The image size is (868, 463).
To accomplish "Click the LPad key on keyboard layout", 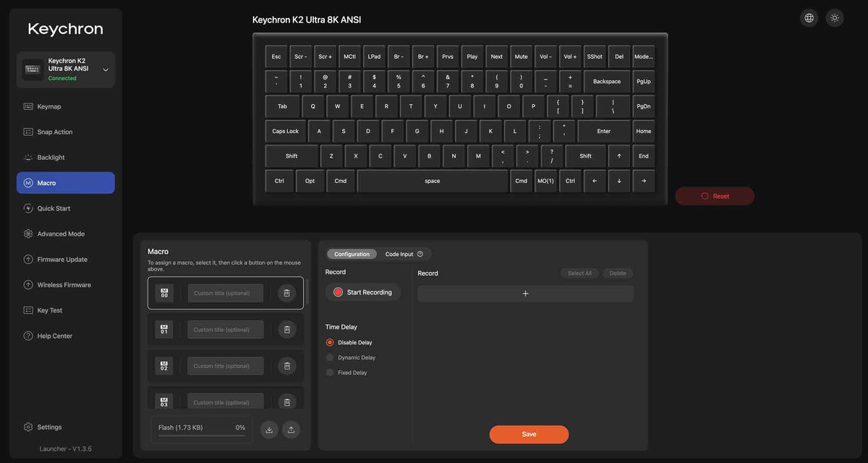I will [x=374, y=56].
